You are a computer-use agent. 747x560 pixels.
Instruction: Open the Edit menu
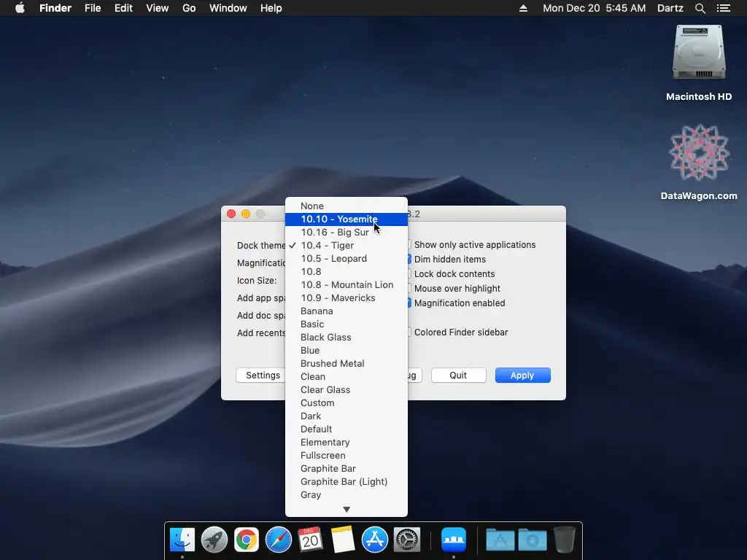pyautogui.click(x=123, y=8)
